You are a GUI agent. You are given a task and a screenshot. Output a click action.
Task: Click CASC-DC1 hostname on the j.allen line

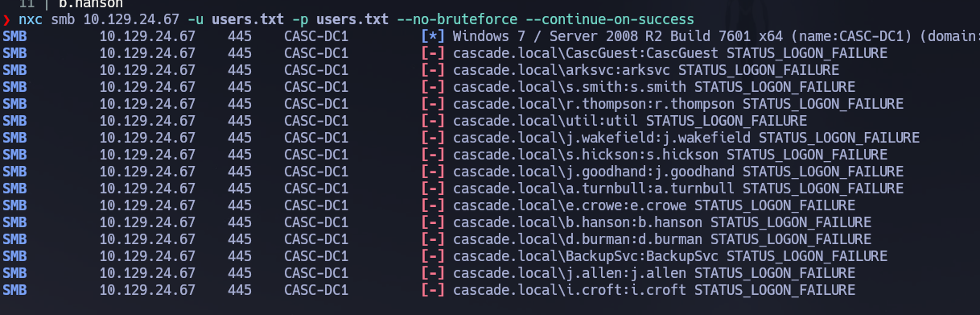tap(316, 273)
